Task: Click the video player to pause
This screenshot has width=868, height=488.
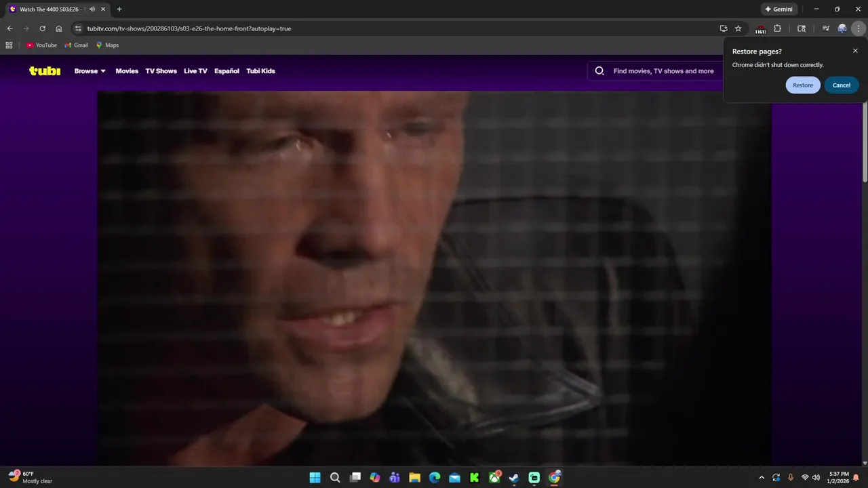Action: pos(434,278)
